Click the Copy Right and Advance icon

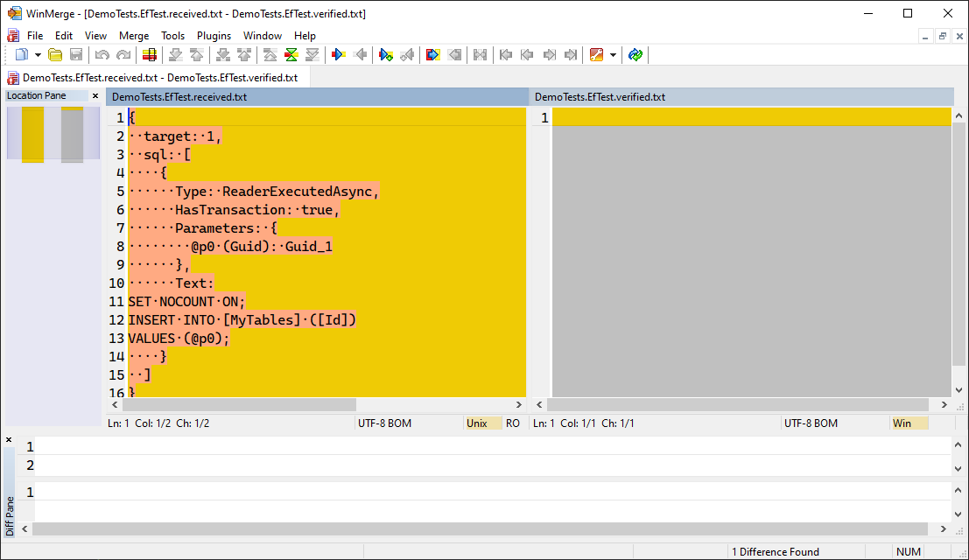point(385,55)
